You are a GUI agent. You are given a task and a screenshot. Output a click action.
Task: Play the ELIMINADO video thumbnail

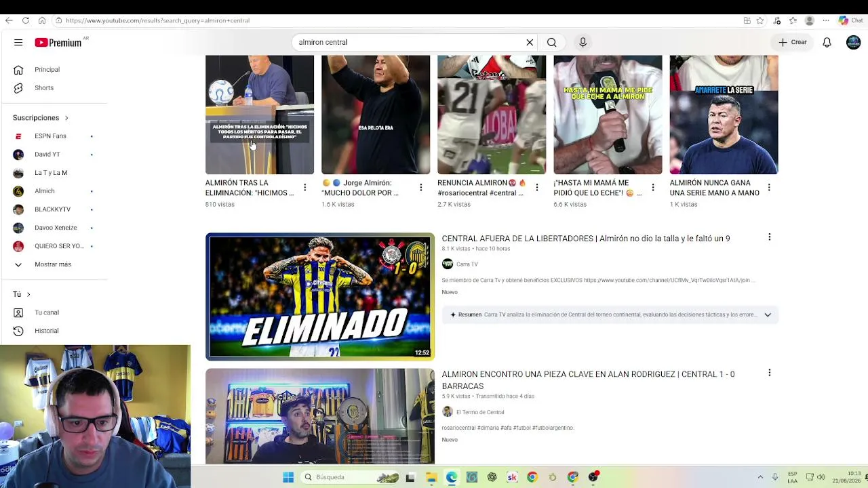coord(320,296)
